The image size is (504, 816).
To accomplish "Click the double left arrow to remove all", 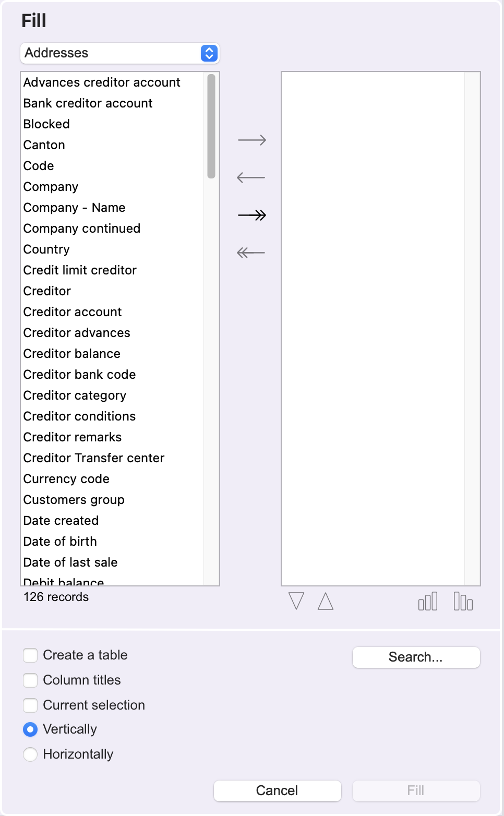I will [251, 253].
